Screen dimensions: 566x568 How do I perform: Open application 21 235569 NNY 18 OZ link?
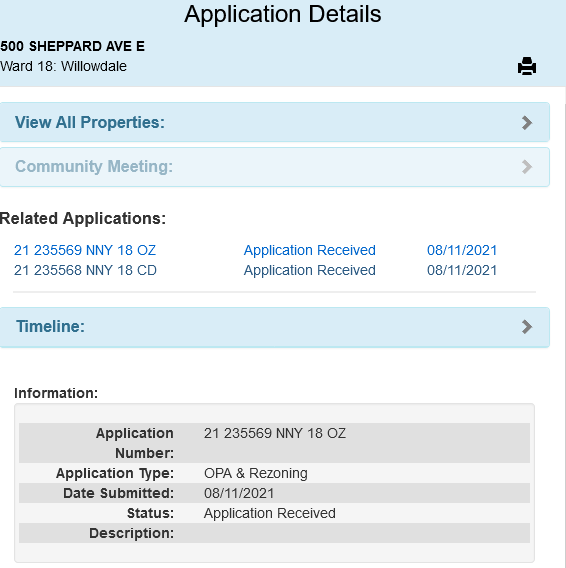(x=85, y=250)
